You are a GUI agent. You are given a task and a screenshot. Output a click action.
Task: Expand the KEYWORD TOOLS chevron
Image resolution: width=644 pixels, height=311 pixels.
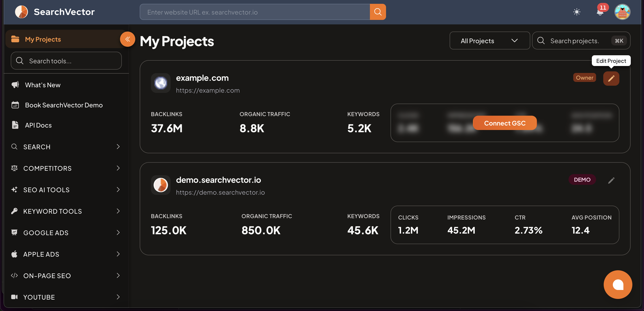pyautogui.click(x=118, y=211)
